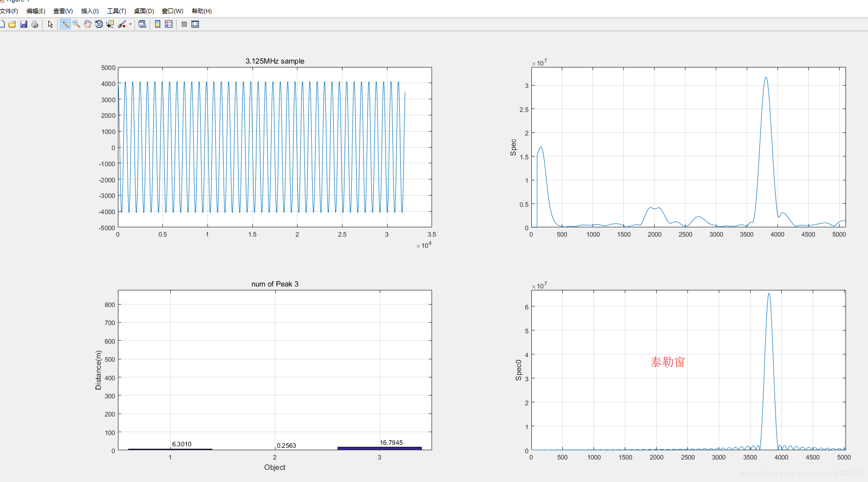Viewport: 868px width, 482px height.
Task: Open the 窗口(W) menu
Action: tap(172, 11)
